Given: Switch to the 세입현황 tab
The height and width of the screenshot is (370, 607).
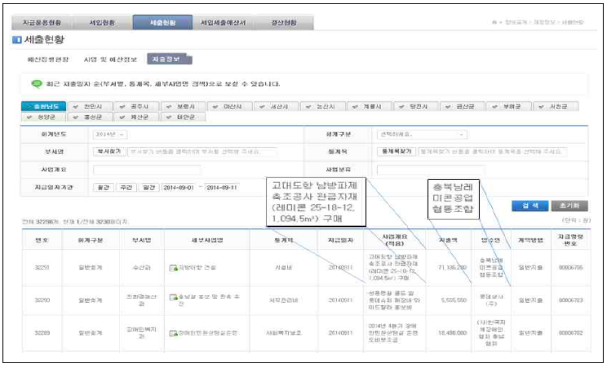Looking at the screenshot, I should (x=102, y=22).
